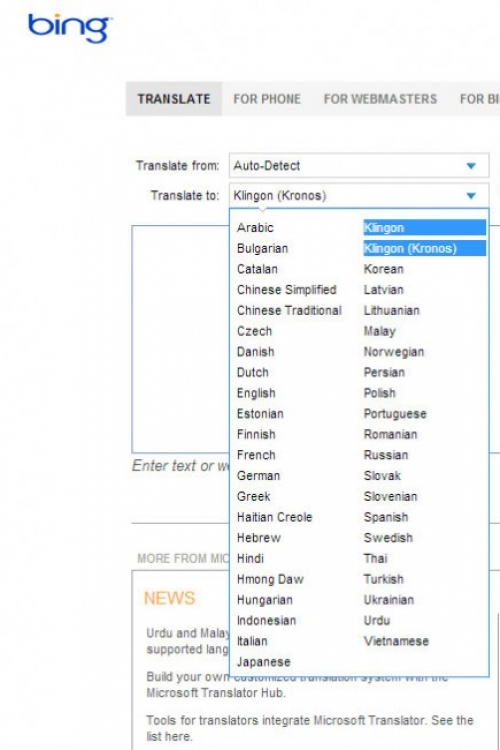This screenshot has width=500, height=750.
Task: Click inside the translation text box
Action: point(180,339)
